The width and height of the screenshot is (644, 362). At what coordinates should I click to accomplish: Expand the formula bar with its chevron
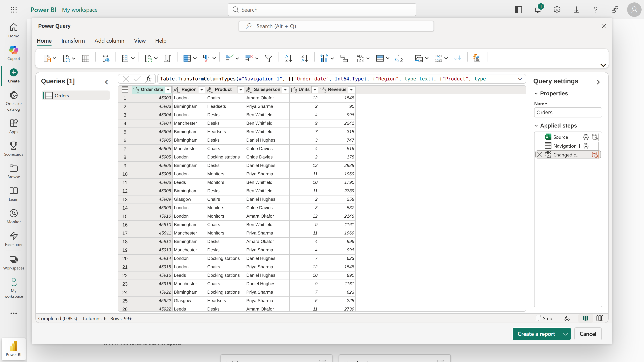tap(520, 79)
